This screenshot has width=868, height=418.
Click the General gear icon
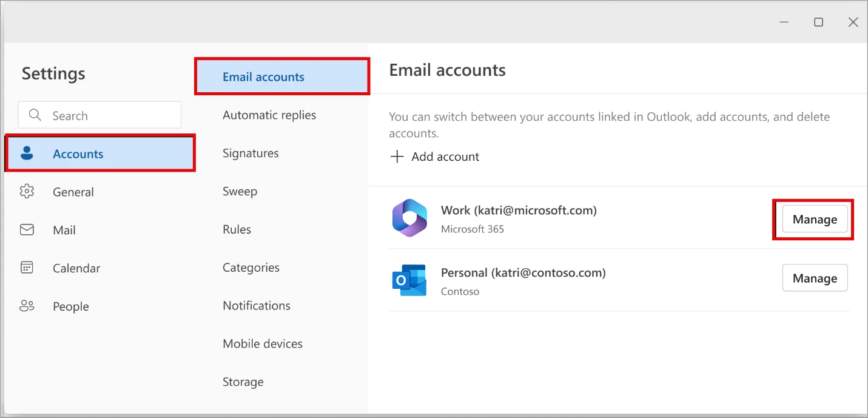pyautogui.click(x=27, y=192)
